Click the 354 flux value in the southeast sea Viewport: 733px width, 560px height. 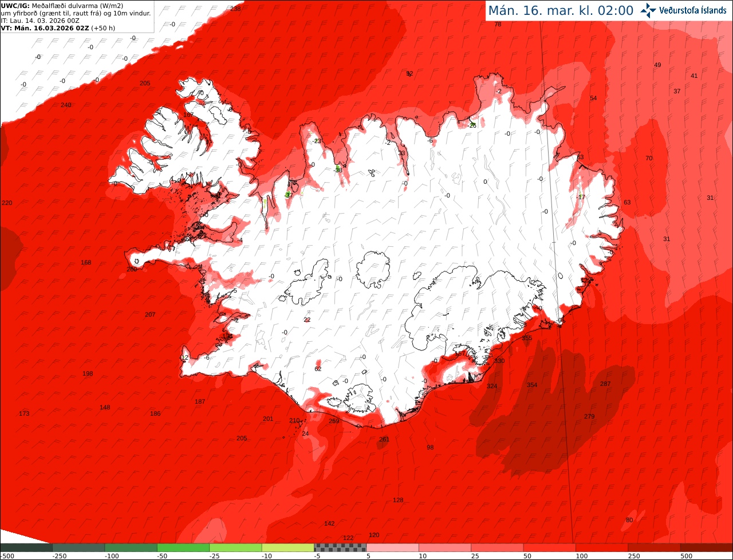[532, 385]
